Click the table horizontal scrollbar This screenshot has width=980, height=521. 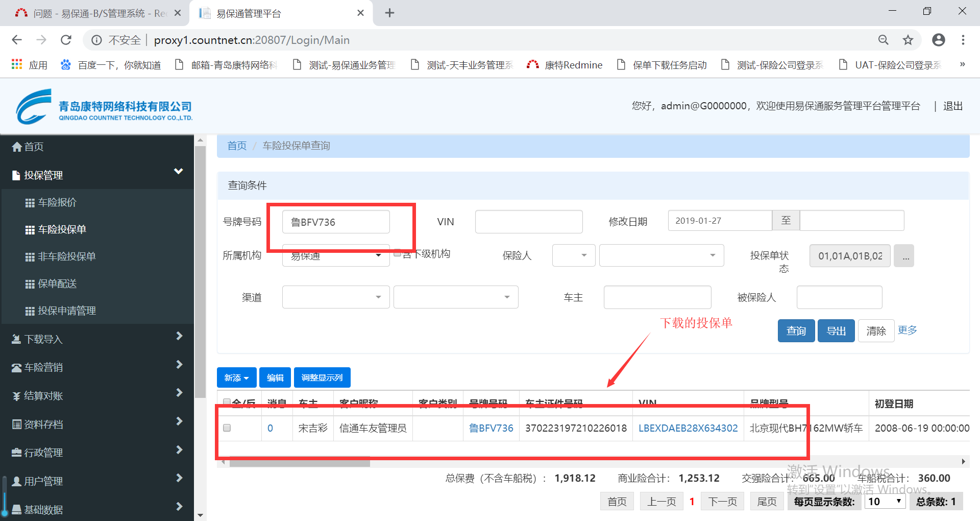point(300,463)
